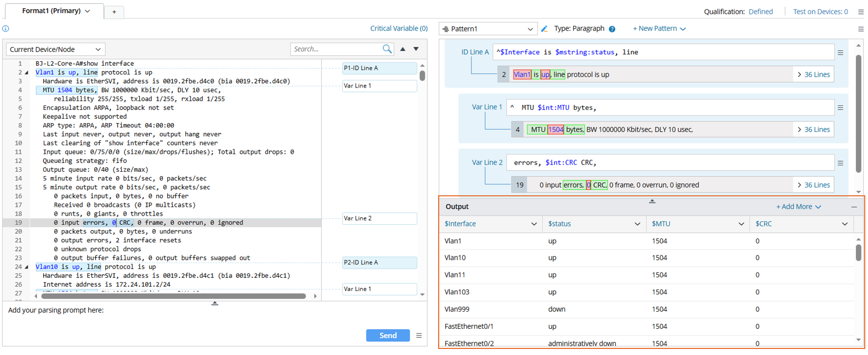Open the Critical Variable (0) link

tap(399, 28)
